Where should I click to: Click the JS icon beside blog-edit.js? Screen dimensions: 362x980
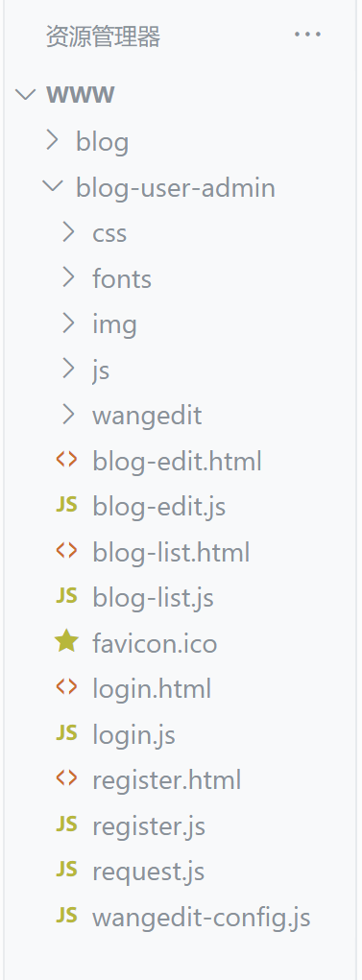pos(66,504)
